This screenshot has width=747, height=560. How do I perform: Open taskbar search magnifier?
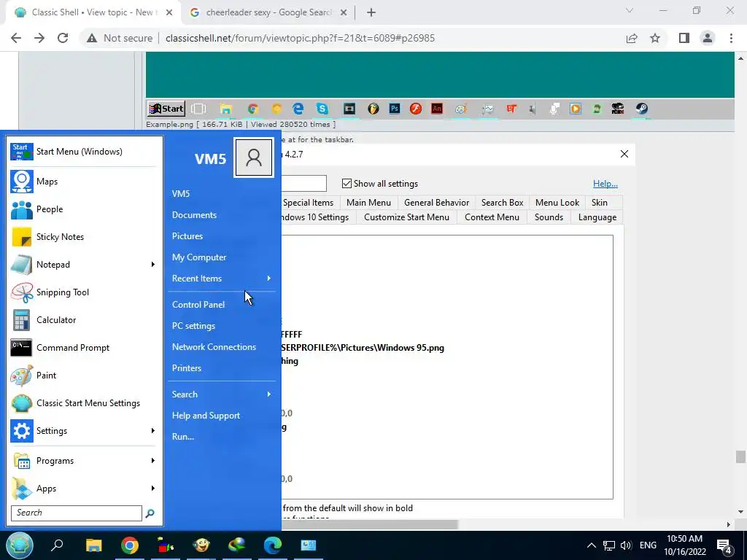57,545
